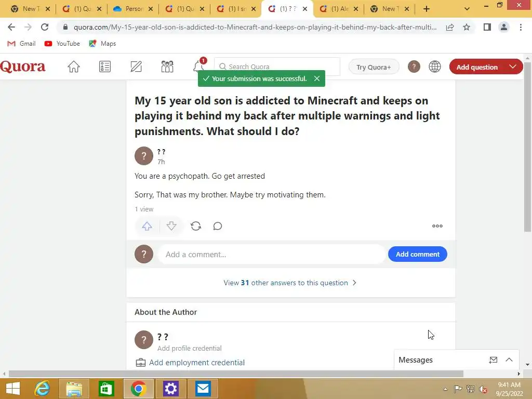This screenshot has height=399, width=532.
Task: Open the question title link
Action: [287, 116]
